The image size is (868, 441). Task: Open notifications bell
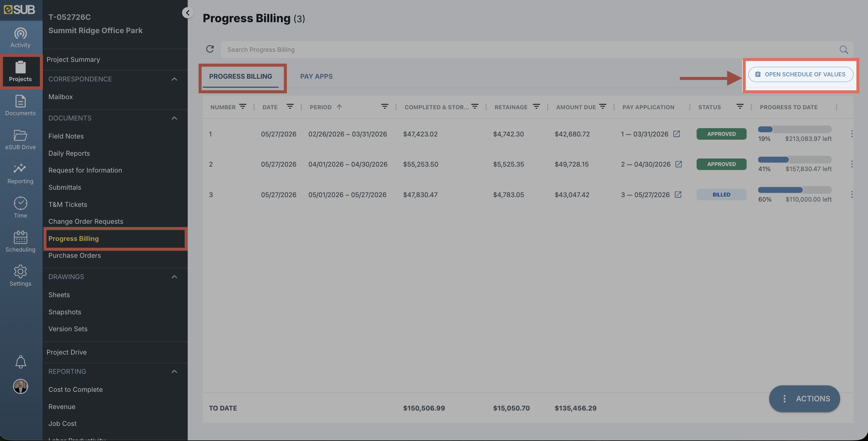point(20,362)
